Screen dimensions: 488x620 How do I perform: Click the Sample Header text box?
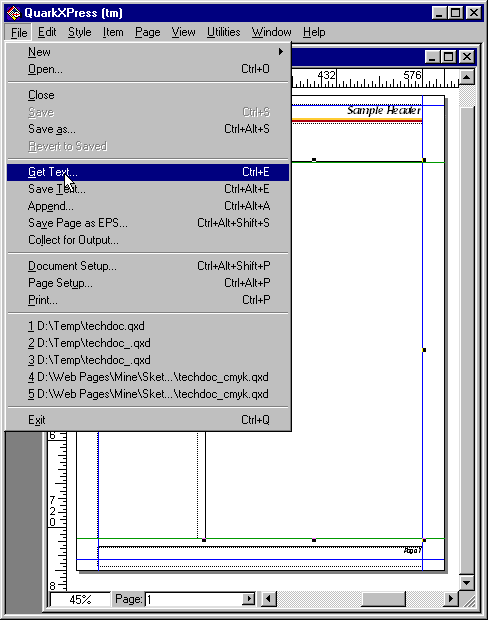pos(384,110)
